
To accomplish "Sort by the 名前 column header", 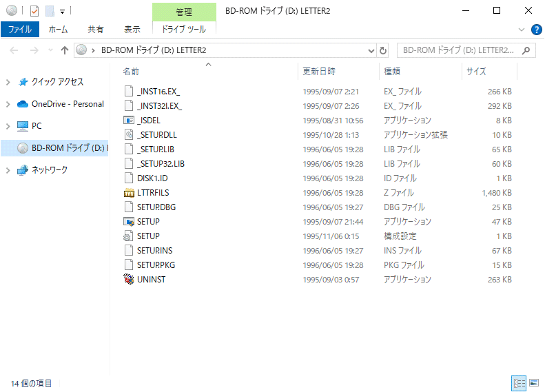I will point(209,71).
